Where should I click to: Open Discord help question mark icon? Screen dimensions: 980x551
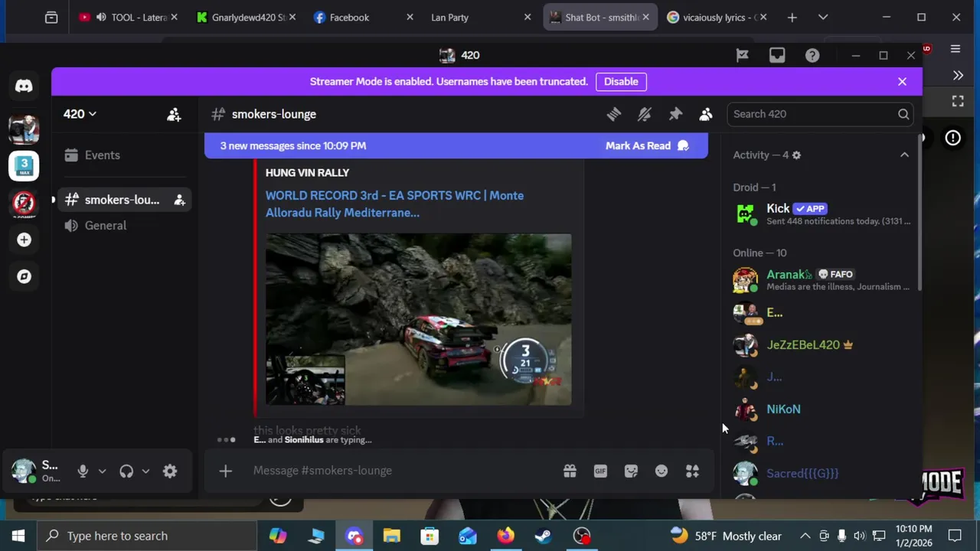pyautogui.click(x=812, y=55)
